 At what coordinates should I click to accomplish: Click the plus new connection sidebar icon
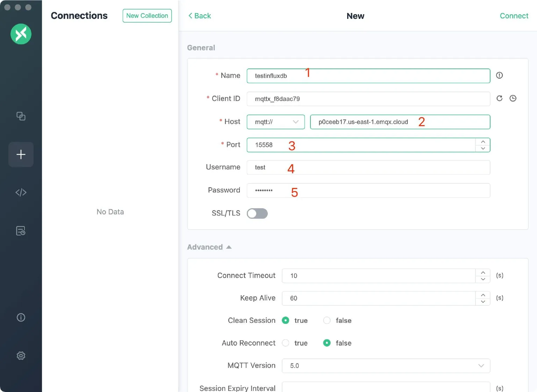click(21, 154)
